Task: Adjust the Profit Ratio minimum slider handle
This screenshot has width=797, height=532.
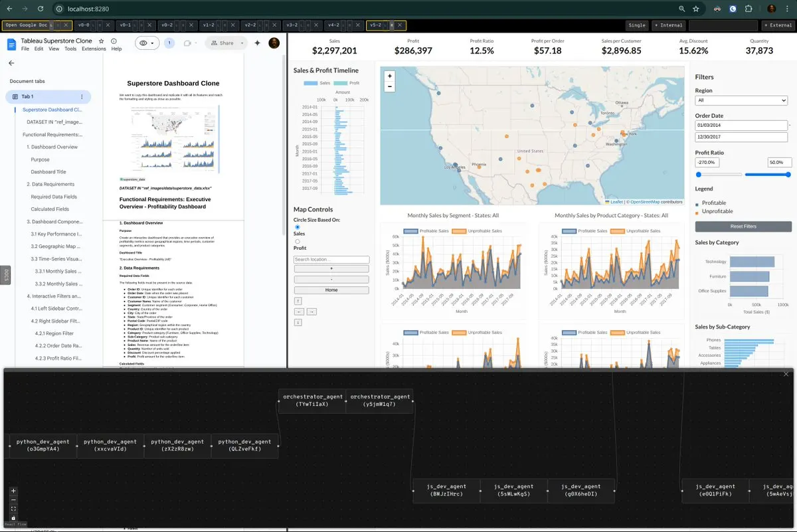Action: (x=699, y=175)
